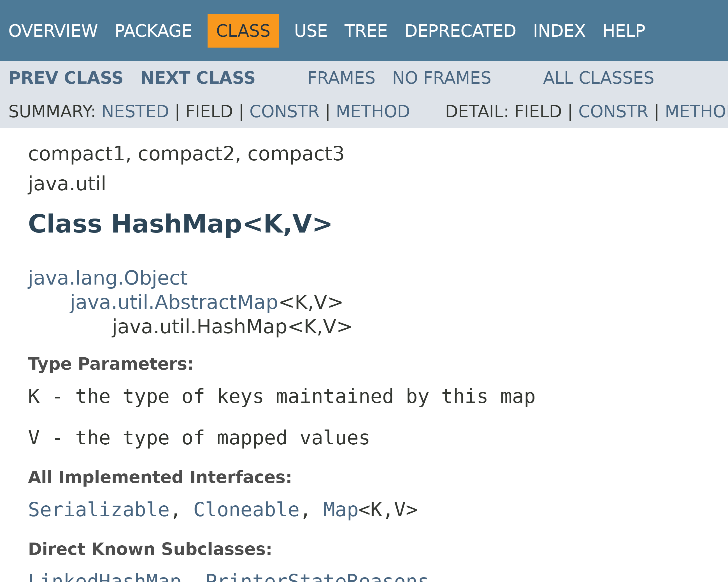
Task: Open the Help page
Action: click(x=624, y=31)
